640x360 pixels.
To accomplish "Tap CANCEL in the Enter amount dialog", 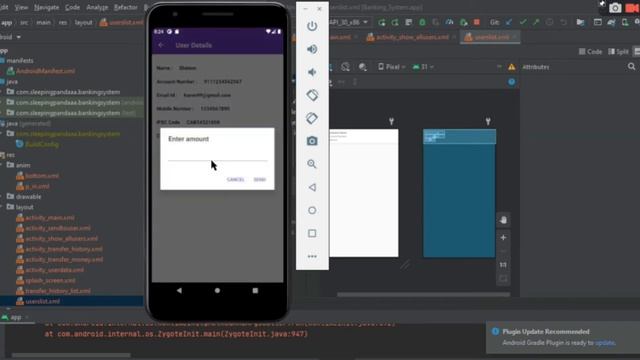I will click(x=236, y=180).
